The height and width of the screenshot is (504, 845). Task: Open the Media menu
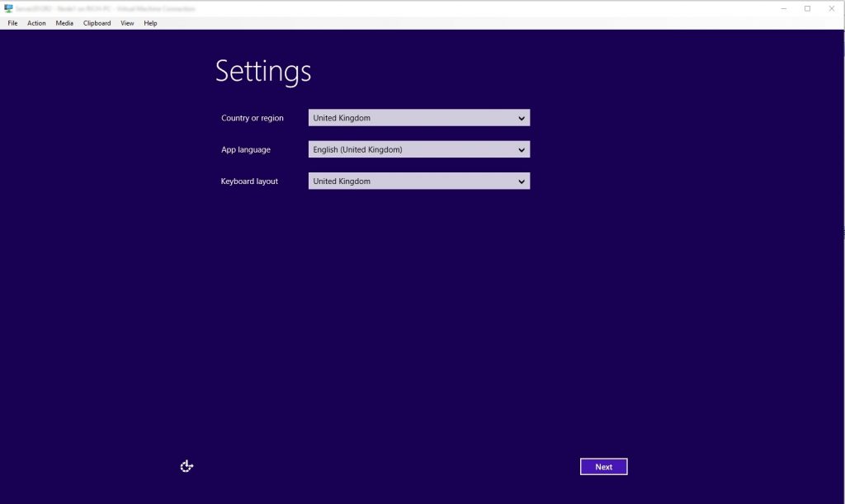pos(64,23)
